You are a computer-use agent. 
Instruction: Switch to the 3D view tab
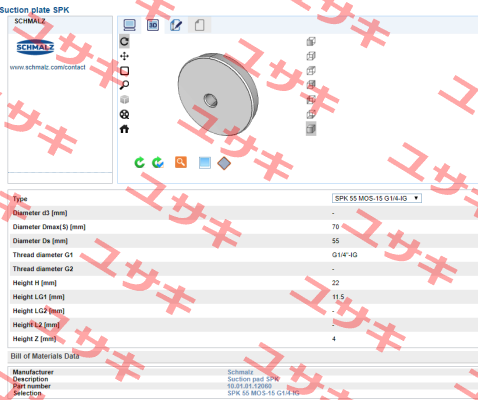(153, 25)
